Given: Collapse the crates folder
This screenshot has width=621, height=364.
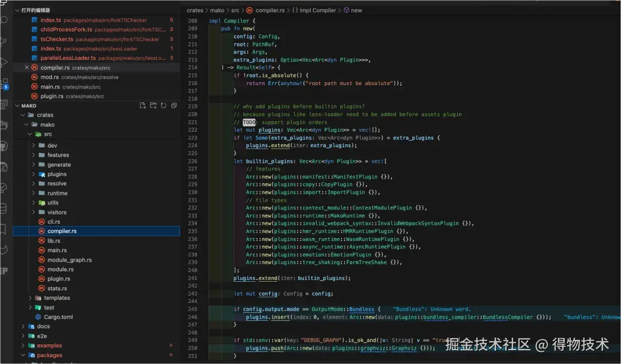Looking at the screenshot, I should coord(23,115).
